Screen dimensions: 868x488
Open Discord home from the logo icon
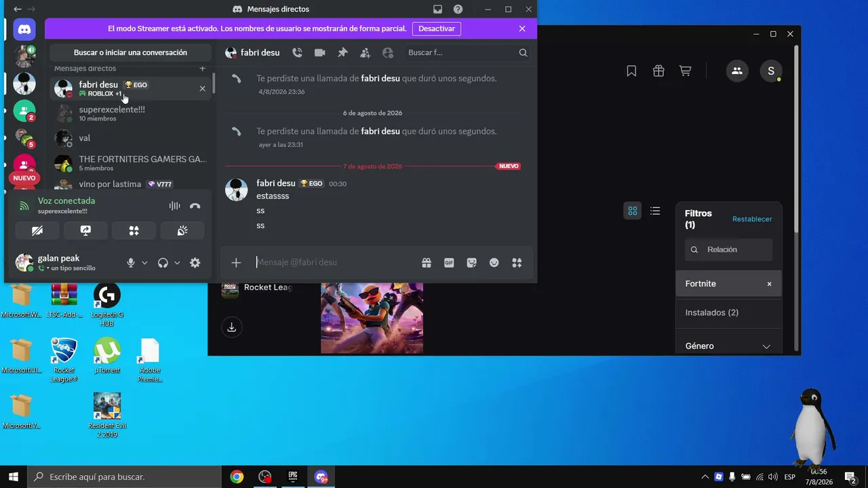tap(24, 30)
